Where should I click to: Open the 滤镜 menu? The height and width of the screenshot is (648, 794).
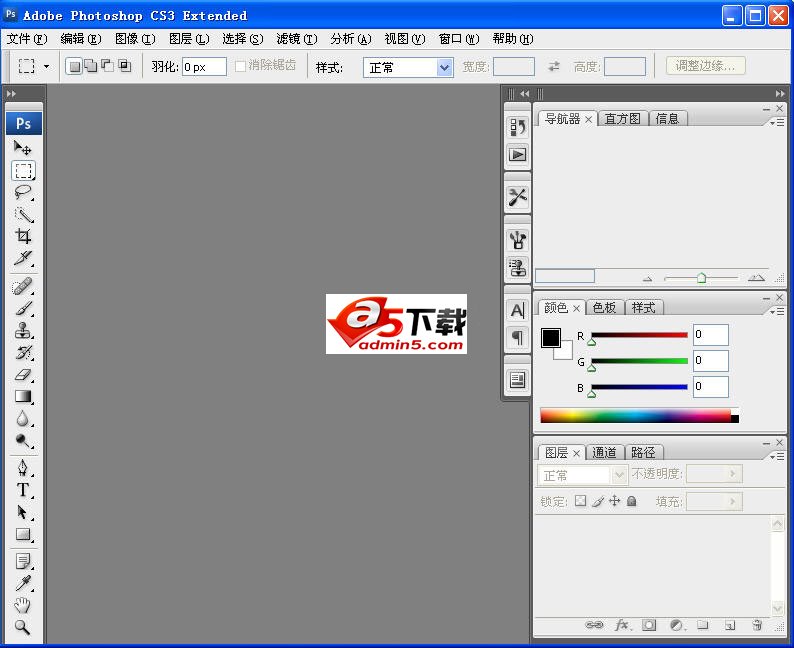tap(296, 39)
